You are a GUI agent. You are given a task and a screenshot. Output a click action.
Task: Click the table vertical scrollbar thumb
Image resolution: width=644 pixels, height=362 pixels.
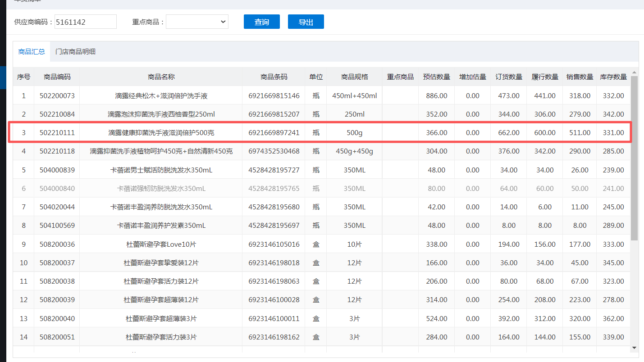[x=635, y=158]
